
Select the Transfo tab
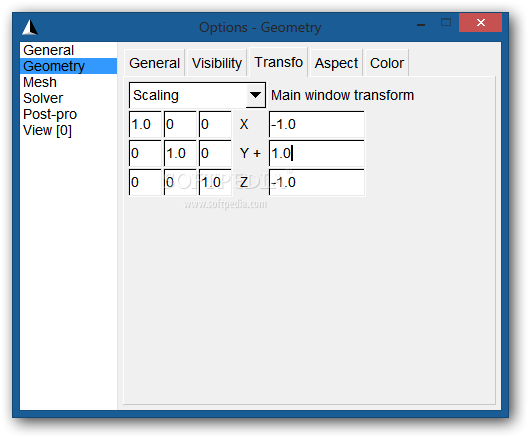(278, 62)
